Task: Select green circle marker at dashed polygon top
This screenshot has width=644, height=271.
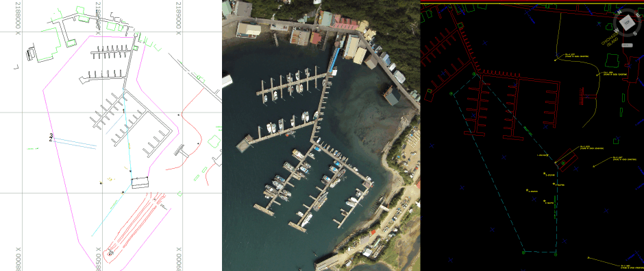Action: [474, 74]
